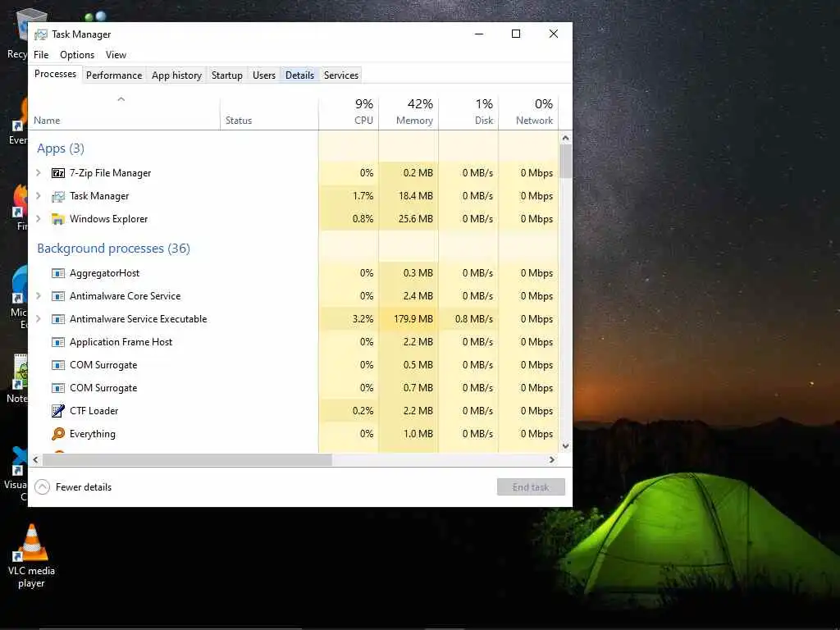Select the Processes tab

pos(55,74)
